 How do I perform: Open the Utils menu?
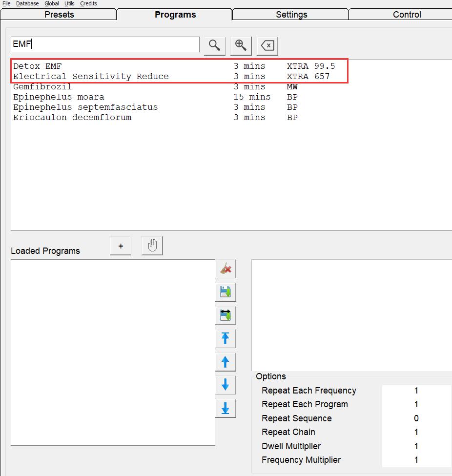point(69,3)
